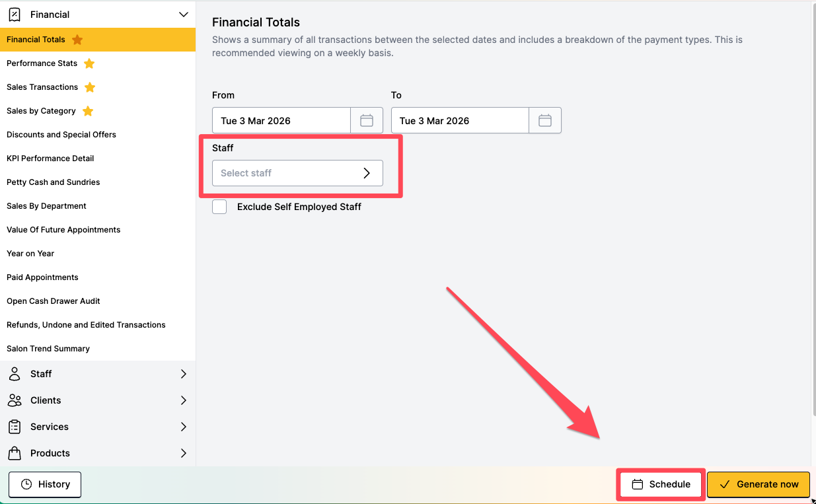Click the From date input field
This screenshot has height=504, width=816.
[281, 120]
